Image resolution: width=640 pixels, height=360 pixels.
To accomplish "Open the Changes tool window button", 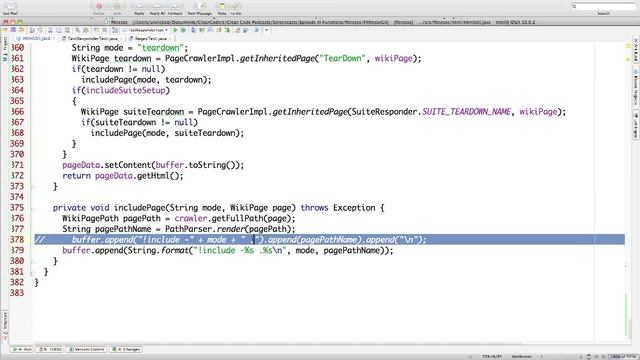I will point(126,349).
